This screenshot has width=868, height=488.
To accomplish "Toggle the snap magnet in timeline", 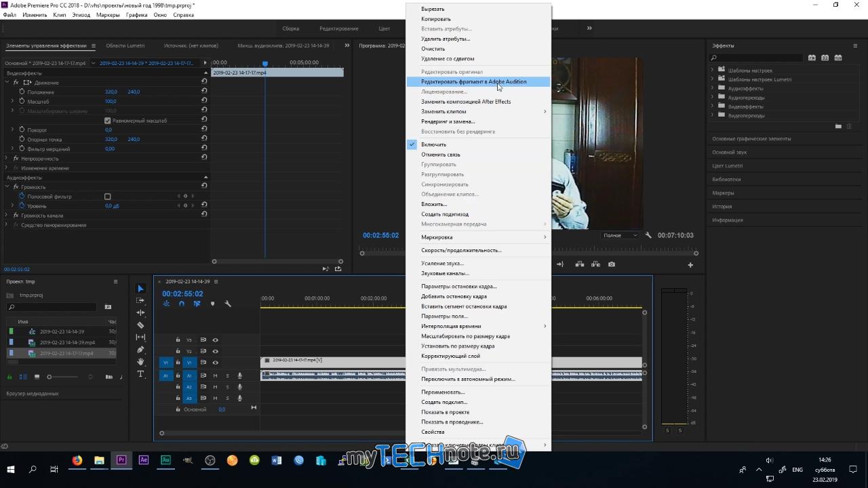I will 181,304.
